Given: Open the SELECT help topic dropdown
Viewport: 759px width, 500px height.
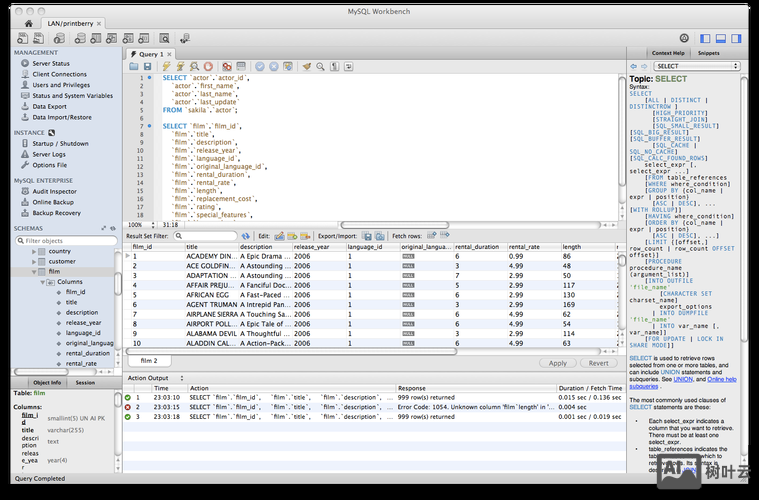Looking at the screenshot, I should 696,66.
